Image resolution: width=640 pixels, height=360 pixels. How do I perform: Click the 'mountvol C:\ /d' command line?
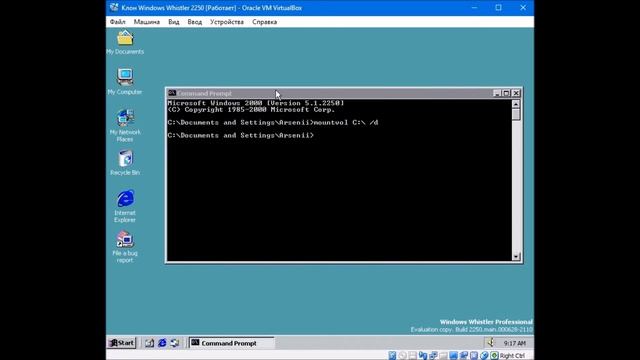pos(273,122)
